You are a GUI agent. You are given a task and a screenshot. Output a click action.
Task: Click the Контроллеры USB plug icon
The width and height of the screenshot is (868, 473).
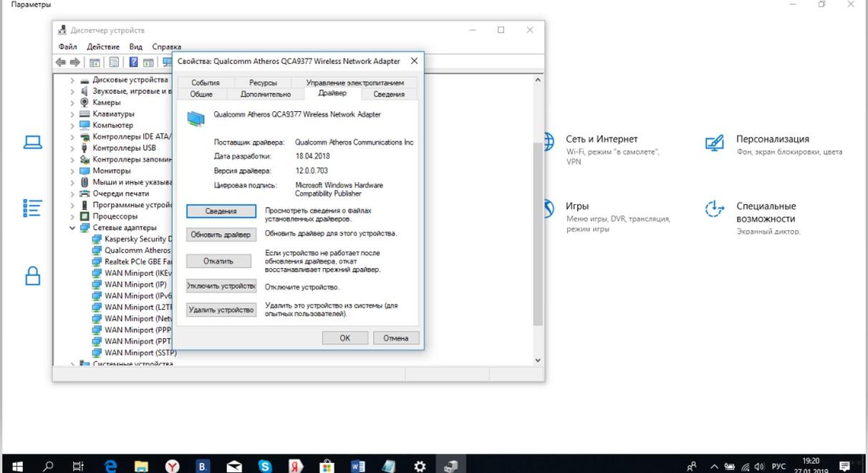[x=85, y=148]
